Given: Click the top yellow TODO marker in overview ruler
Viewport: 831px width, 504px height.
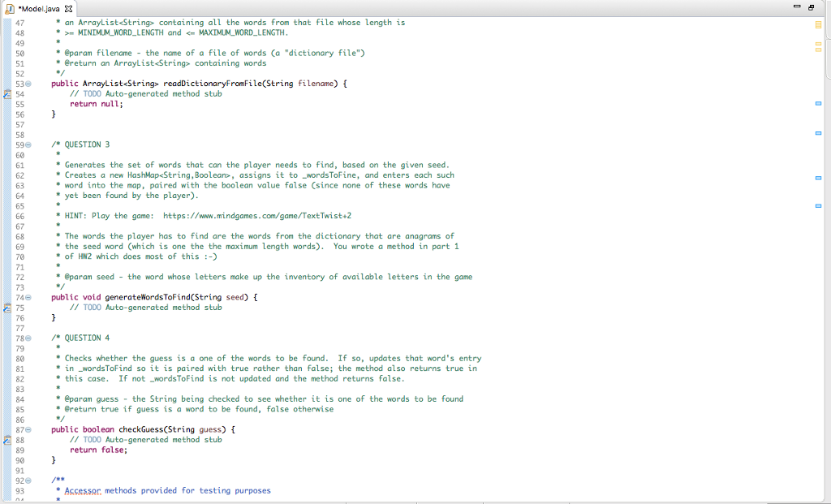Looking at the screenshot, I should point(817,25).
